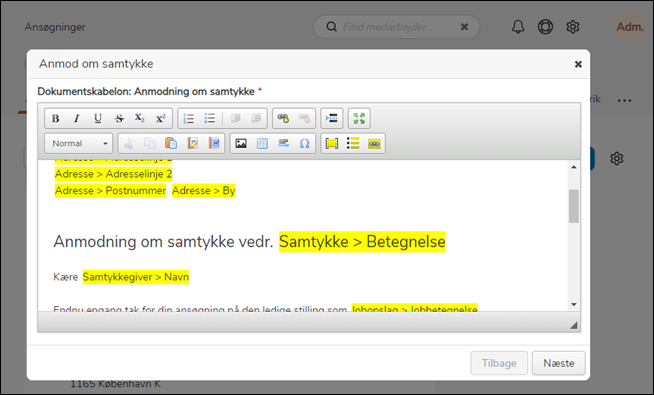Close the Anmod om samtykke dialog
Screen dimensions: 654x395
coord(578,64)
